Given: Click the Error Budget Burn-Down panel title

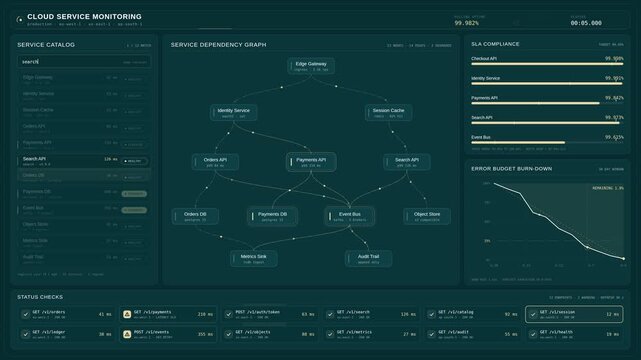Looking at the screenshot, I should click(x=511, y=169).
